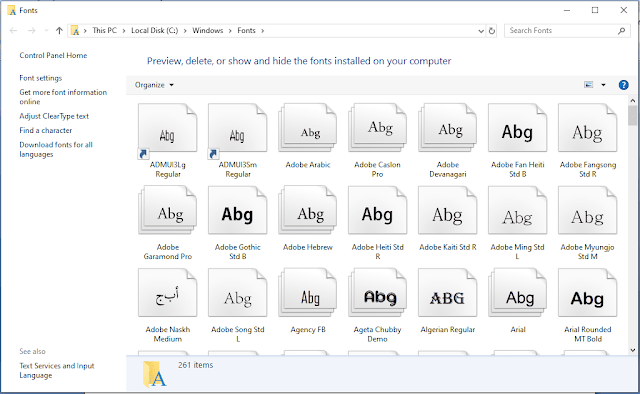Expand the address bar history dropdown
The height and width of the screenshot is (394, 640).
pyautogui.click(x=481, y=31)
